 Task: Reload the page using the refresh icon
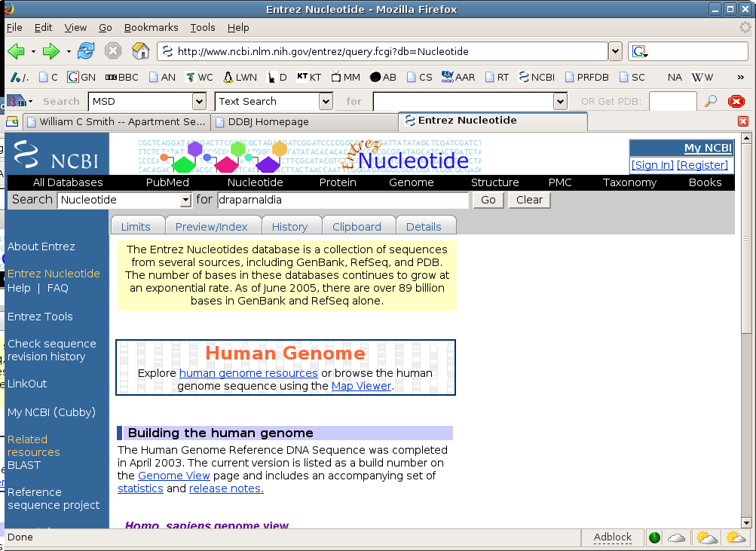point(86,51)
